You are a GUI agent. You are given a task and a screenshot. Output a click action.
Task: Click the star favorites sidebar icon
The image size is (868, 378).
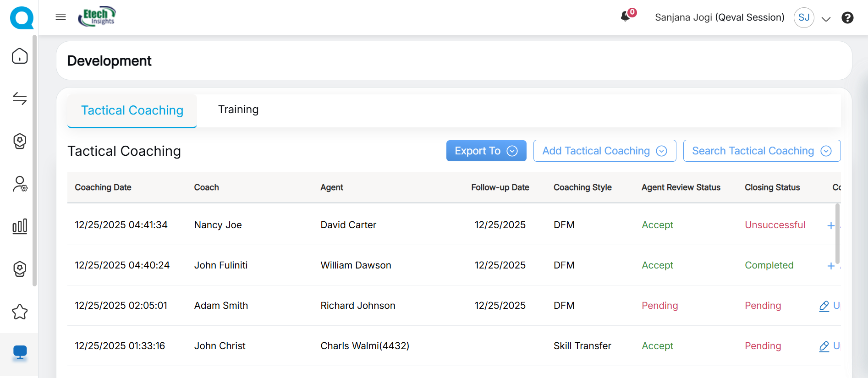[20, 312]
